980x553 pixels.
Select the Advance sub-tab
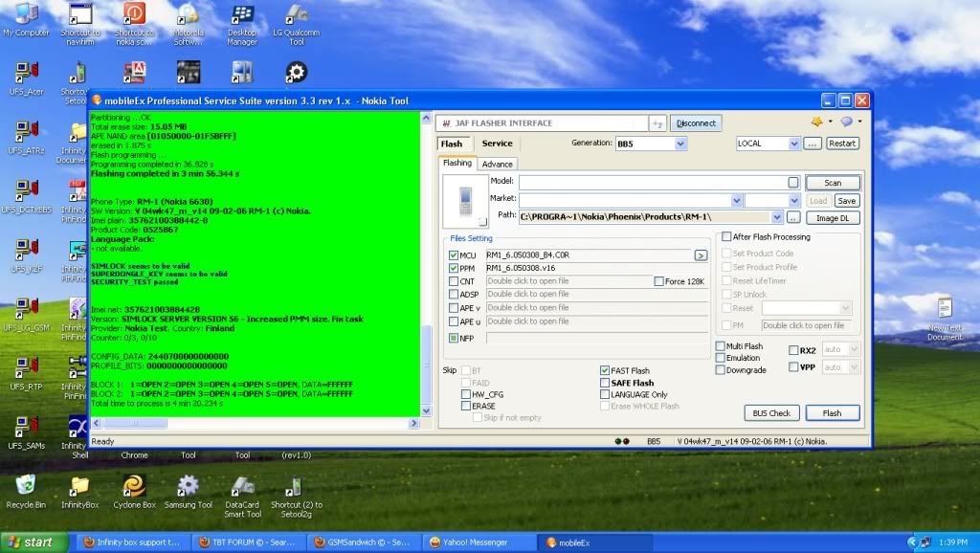498,164
